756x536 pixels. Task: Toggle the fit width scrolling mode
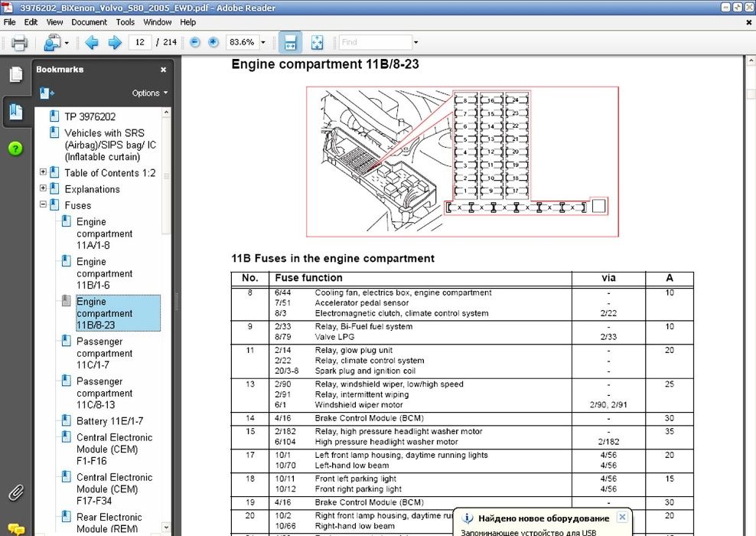pos(290,43)
